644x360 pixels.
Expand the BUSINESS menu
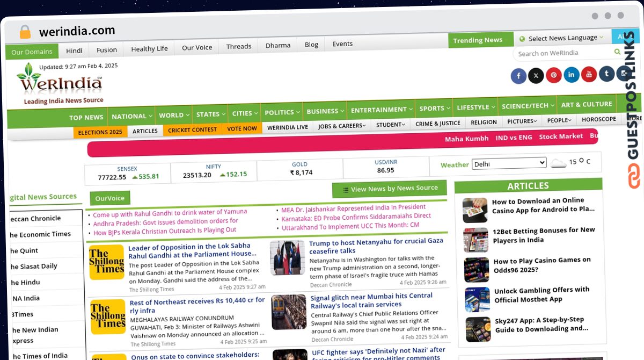[325, 111]
